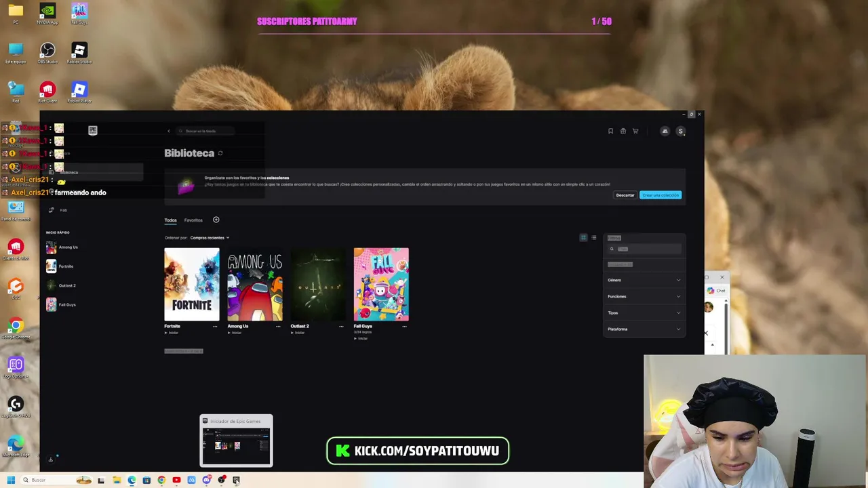Launch Outlast 2 from quick launch sidebar
Screen dimensions: 868x488
click(61, 285)
